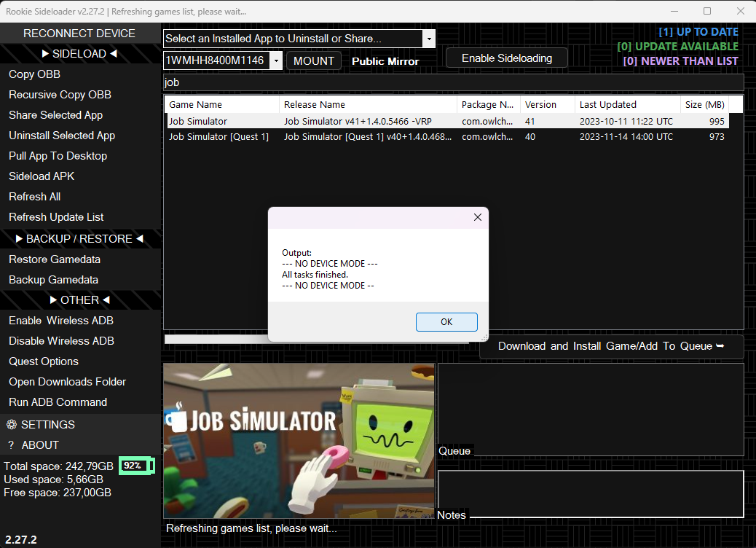Click version 41 cell of Job Simulator

click(x=530, y=121)
